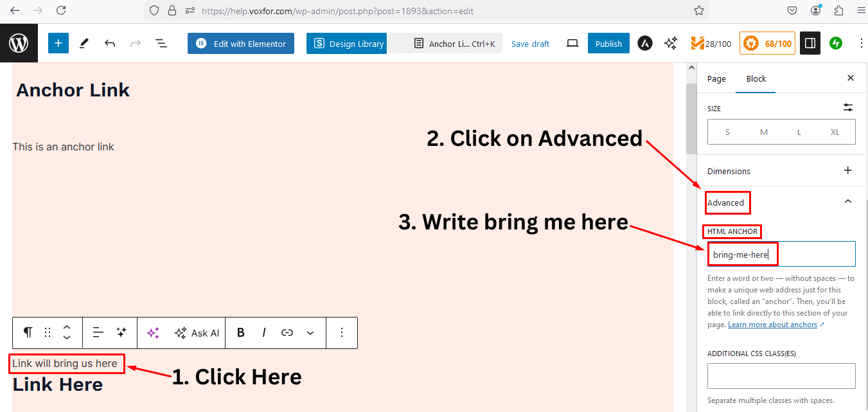Collapse the Advanced section
Image resolution: width=868 pixels, height=412 pixels.
coord(847,201)
